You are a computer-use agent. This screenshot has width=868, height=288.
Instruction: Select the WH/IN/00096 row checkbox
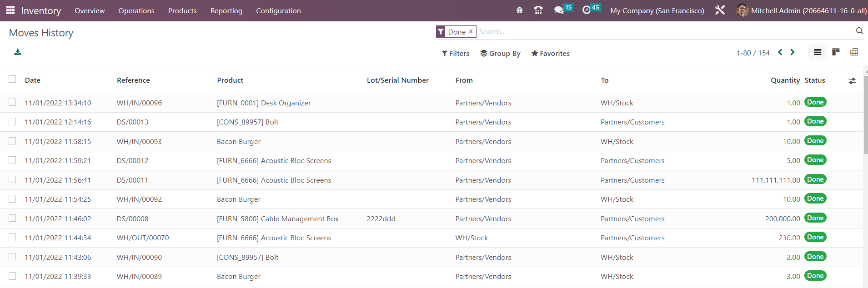coord(12,103)
